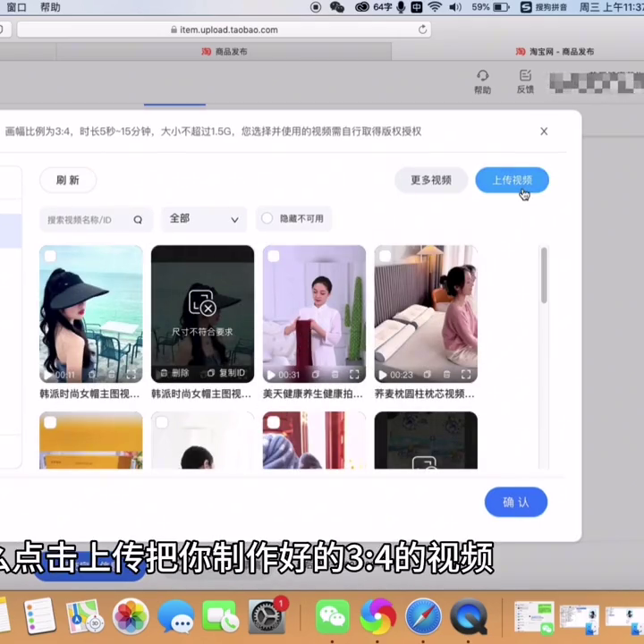644x644 pixels.
Task: Open Maps from the Dock
Action: [x=84, y=616]
